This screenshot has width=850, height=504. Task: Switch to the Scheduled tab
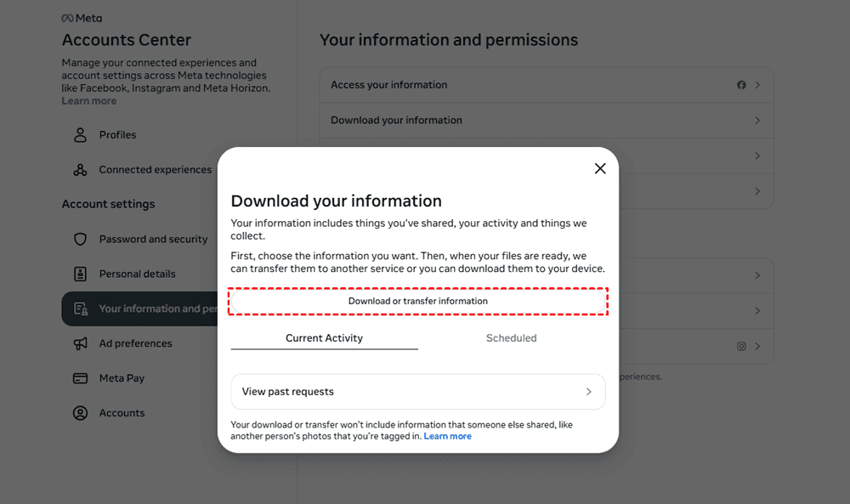click(511, 338)
